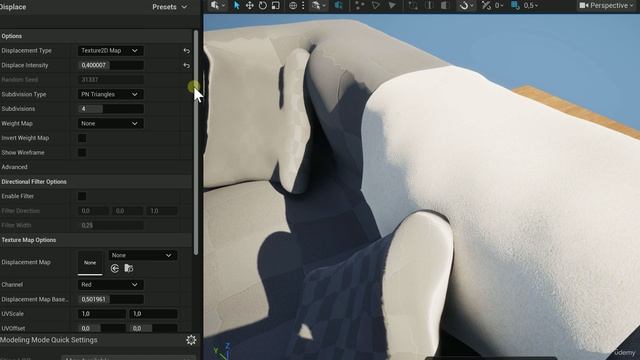Reset Displacement Type to default arrow
This screenshot has height=360, width=640.
187,51
